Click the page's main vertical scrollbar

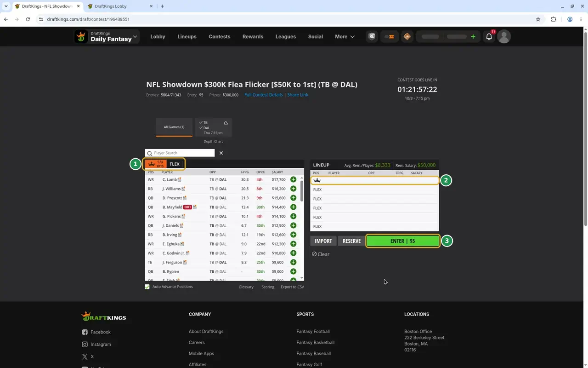[585, 129]
